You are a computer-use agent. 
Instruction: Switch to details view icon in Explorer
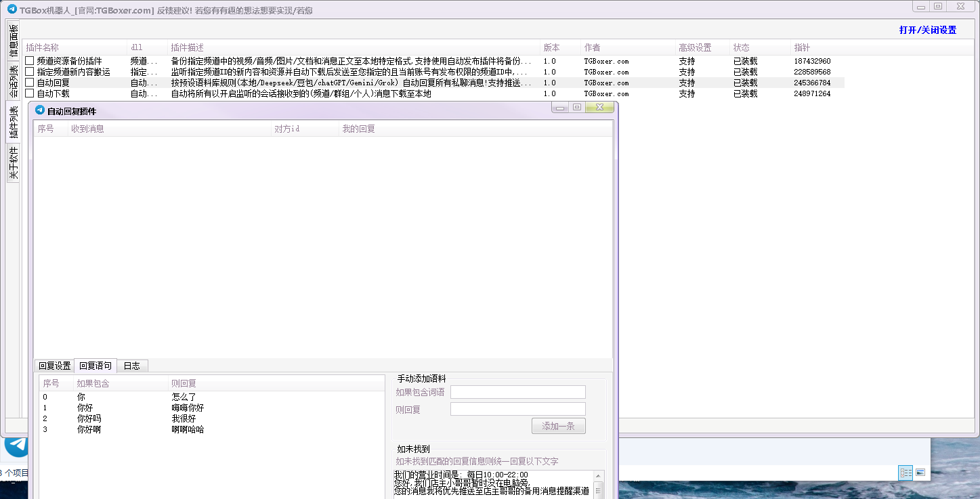[906, 473]
